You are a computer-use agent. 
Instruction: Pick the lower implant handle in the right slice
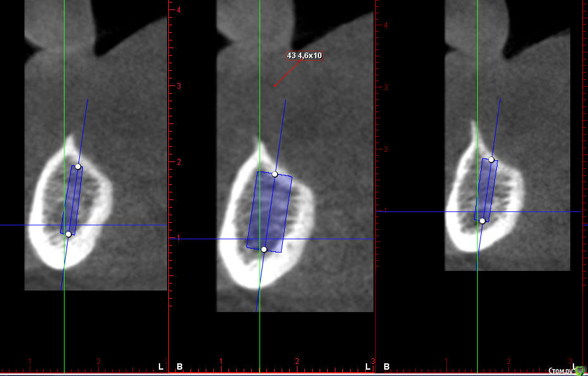click(482, 221)
